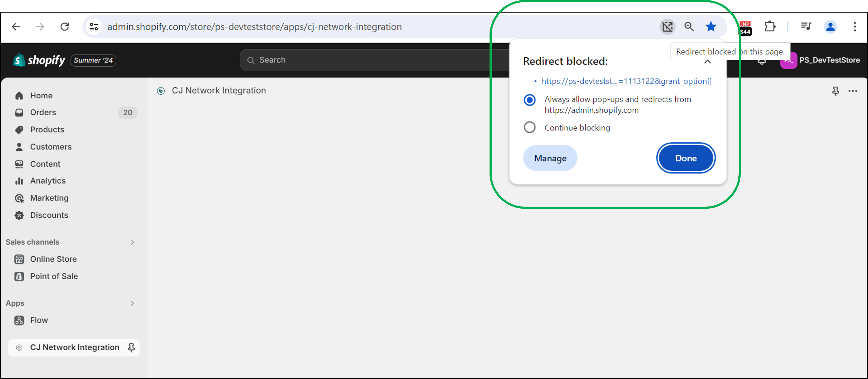Open the Shopify Flow app

39,320
